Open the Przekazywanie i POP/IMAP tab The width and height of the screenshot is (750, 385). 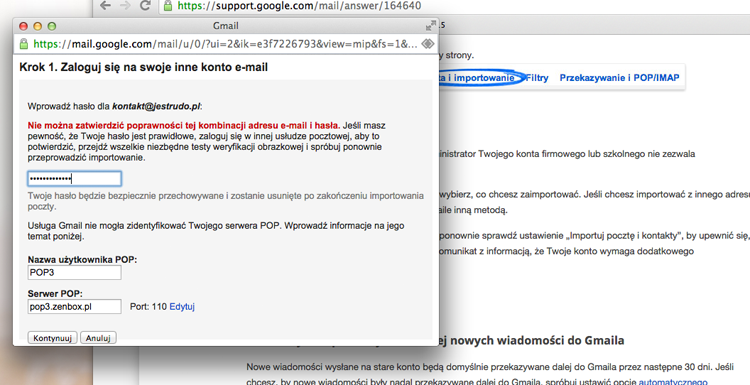619,77
